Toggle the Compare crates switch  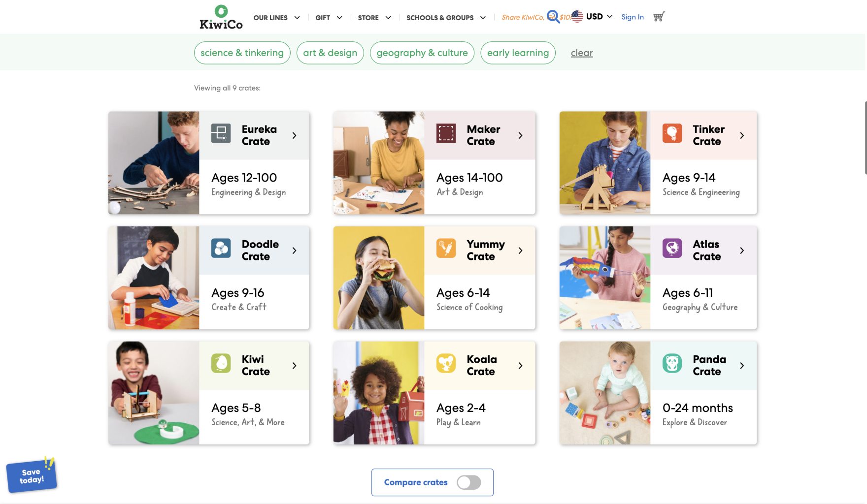coord(468,482)
